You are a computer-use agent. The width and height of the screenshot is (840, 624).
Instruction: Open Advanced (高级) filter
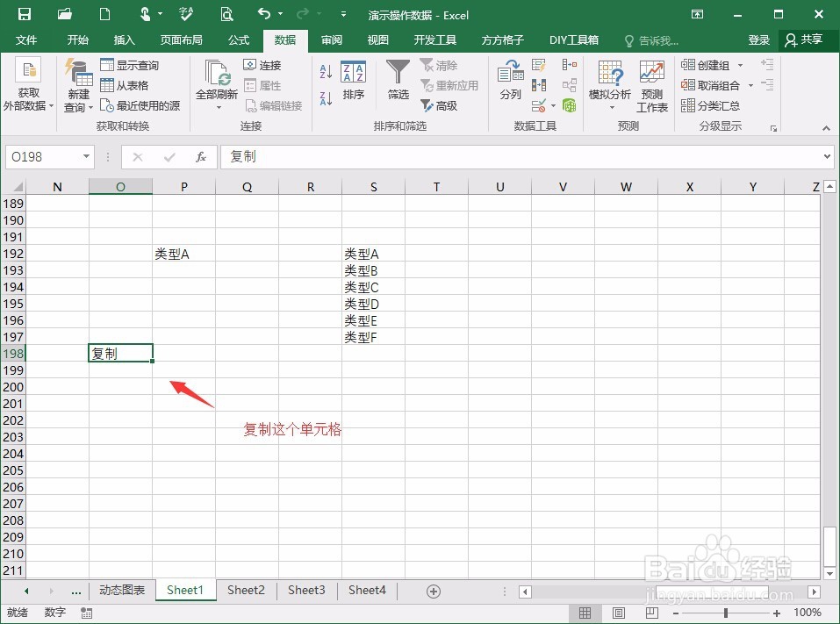click(439, 105)
